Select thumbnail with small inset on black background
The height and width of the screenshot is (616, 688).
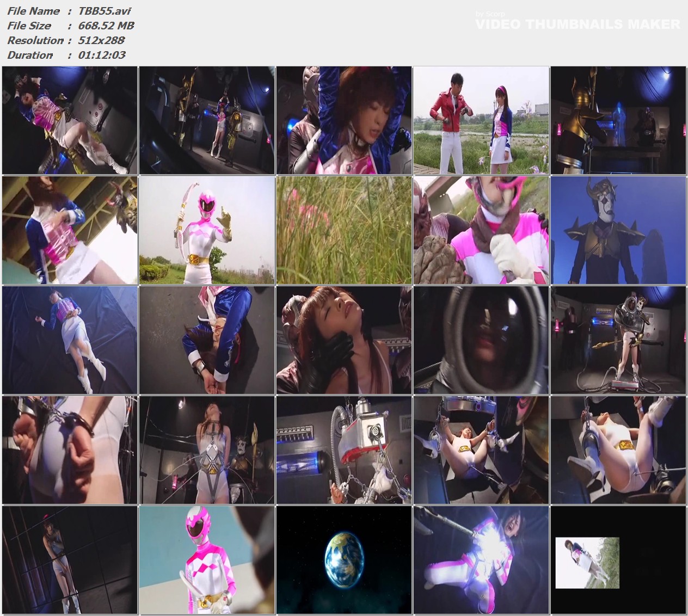tap(619, 560)
